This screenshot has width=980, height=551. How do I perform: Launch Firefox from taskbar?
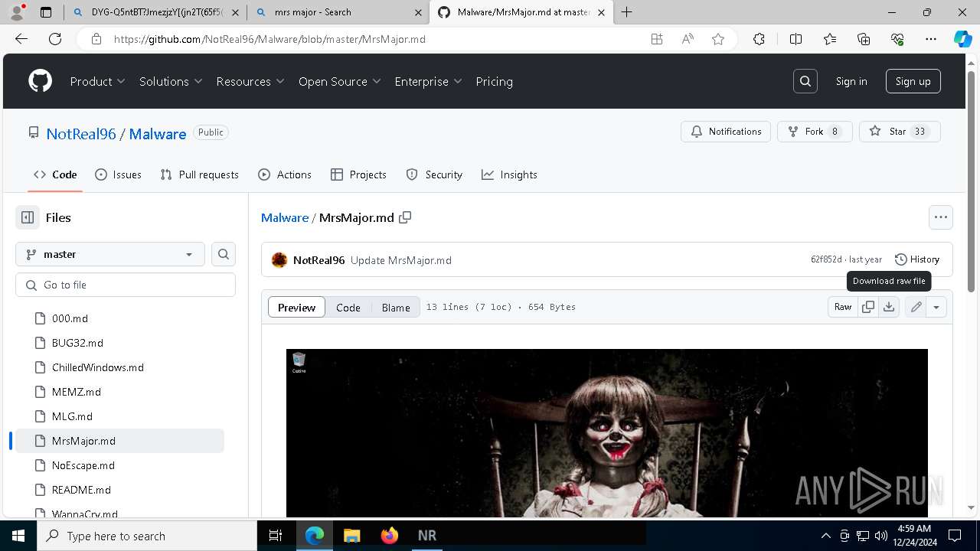click(390, 536)
